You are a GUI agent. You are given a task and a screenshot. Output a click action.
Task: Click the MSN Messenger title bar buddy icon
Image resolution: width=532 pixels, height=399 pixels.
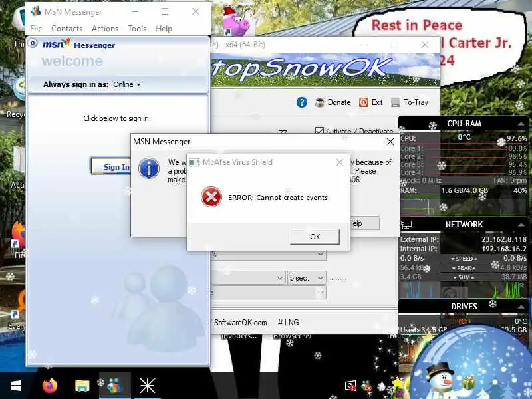click(x=36, y=11)
